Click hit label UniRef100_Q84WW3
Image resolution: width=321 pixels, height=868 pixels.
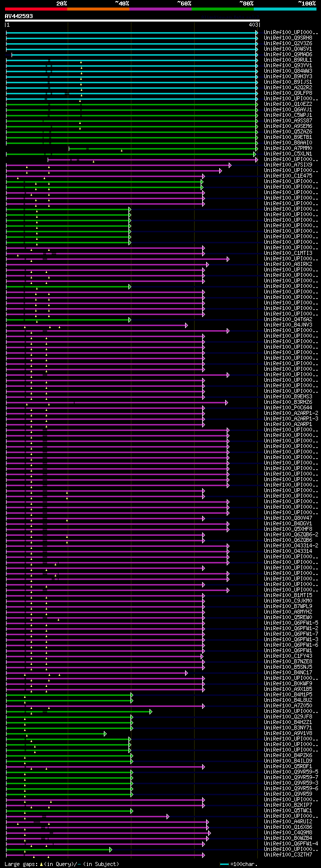(x=288, y=71)
